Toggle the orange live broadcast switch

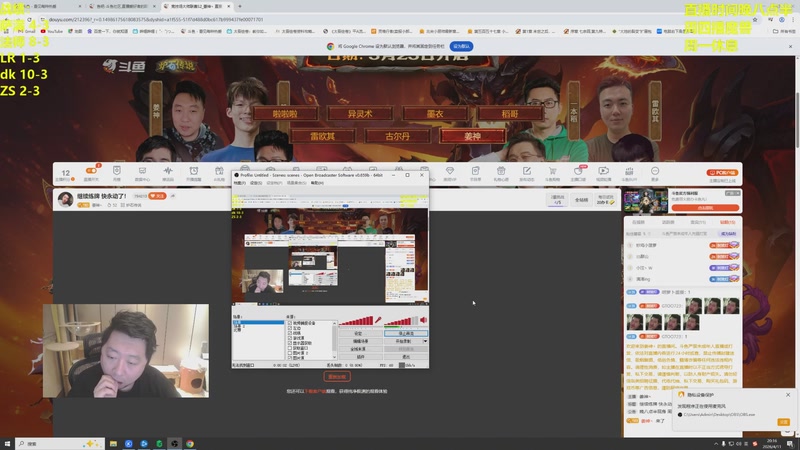point(91,170)
